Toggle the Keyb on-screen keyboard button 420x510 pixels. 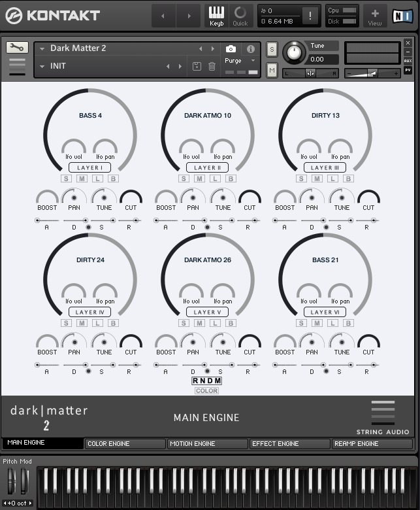click(x=216, y=16)
